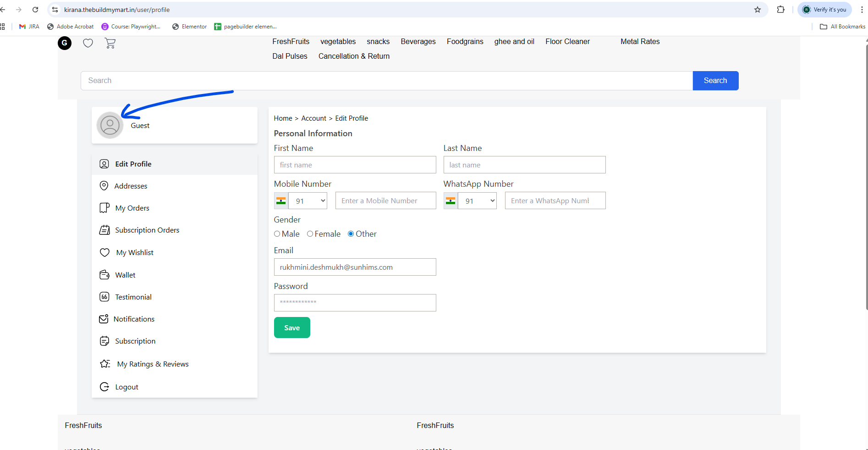This screenshot has width=868, height=450.
Task: Click the Email field with rukhmini.deshmukh address
Action: (355, 267)
